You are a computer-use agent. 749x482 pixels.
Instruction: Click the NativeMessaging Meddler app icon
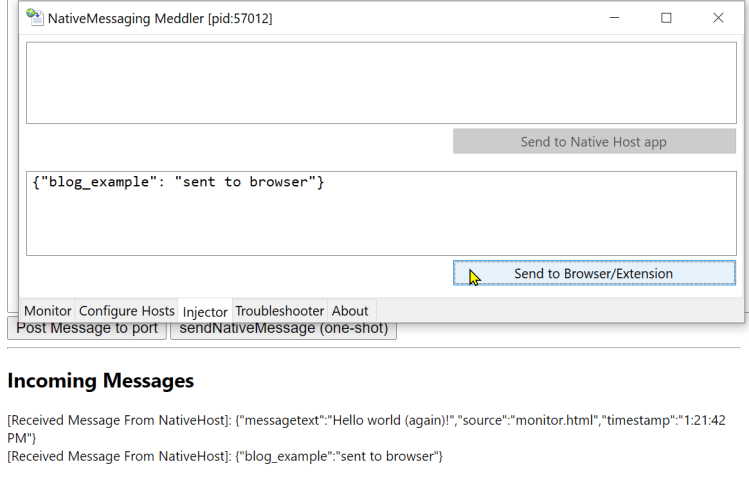click(35, 18)
